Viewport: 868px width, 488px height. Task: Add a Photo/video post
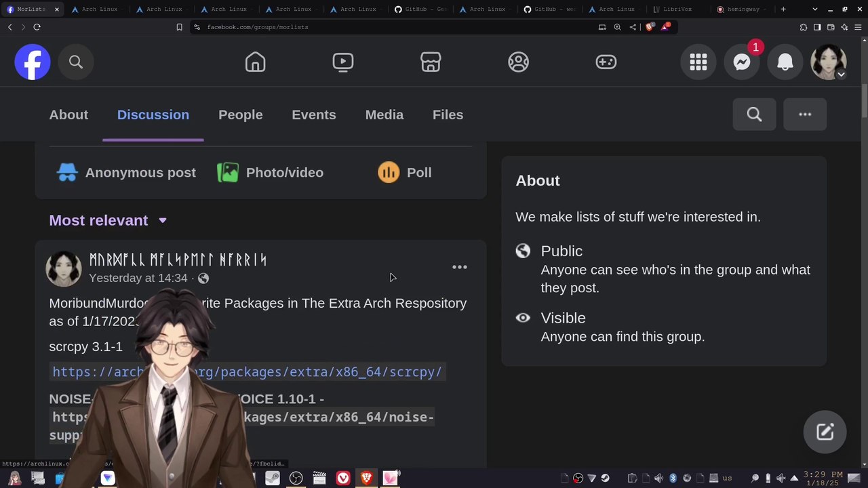270,172
